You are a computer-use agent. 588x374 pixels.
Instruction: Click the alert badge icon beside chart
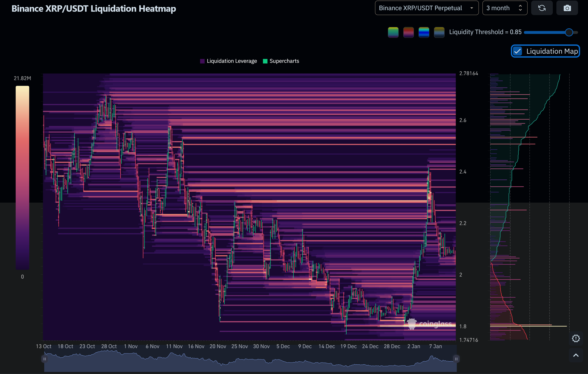[576, 338]
